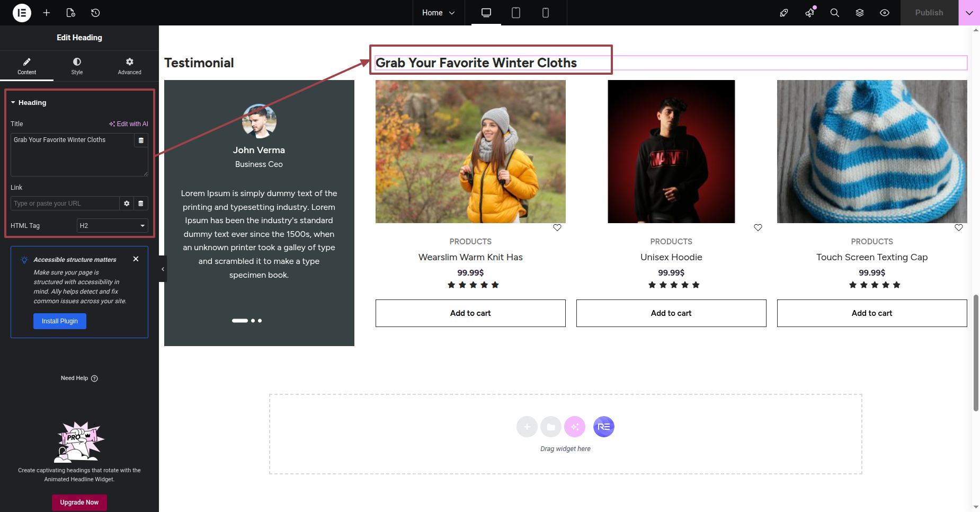Open link options gear icon
980x512 pixels.
point(127,204)
